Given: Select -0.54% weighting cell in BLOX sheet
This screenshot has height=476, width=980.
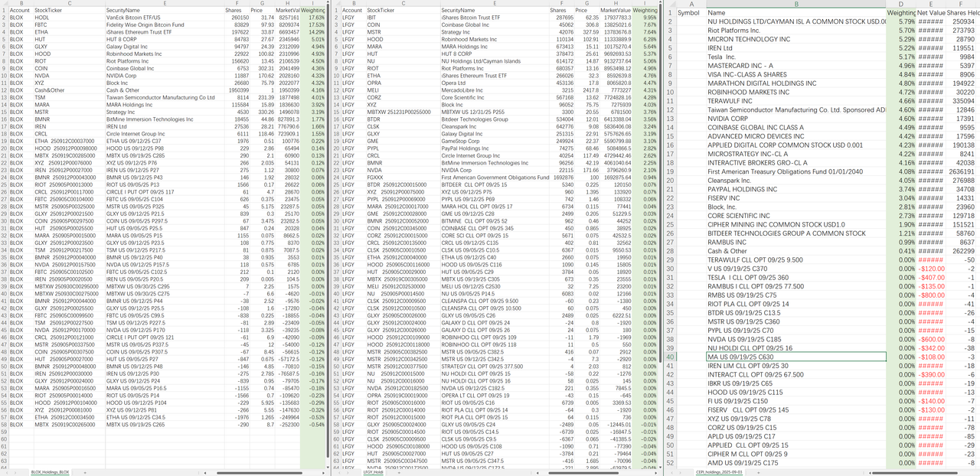Looking at the screenshot, I should (315, 423).
